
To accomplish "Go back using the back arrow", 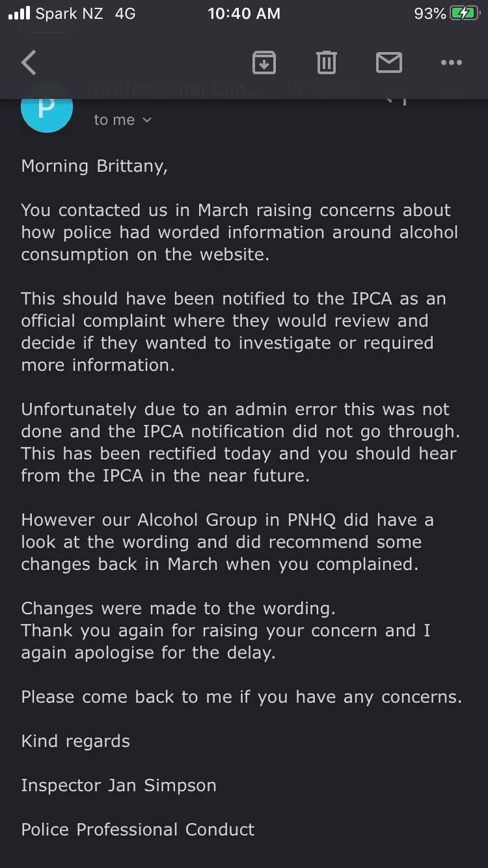I will [29, 63].
